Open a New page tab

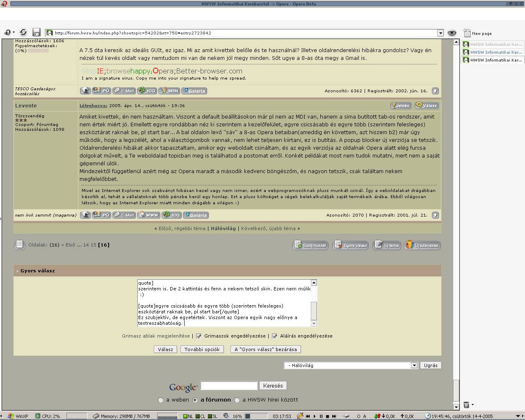click(x=478, y=33)
